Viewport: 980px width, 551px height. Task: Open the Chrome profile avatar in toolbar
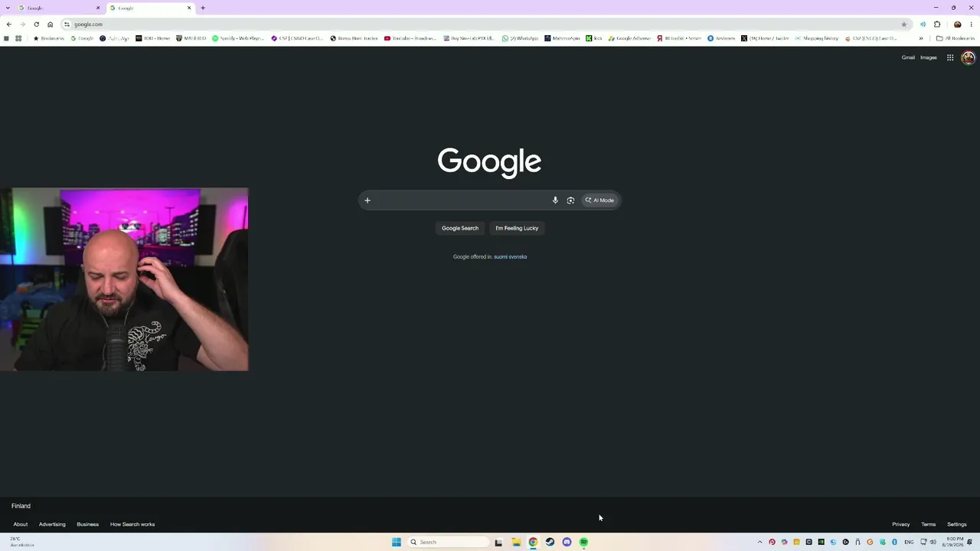tap(957, 24)
